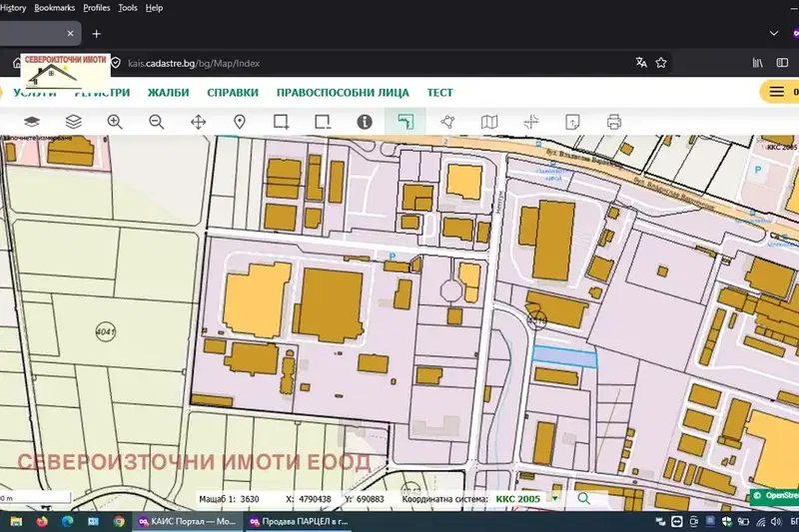The image size is (799, 532).
Task: Toggle the highlighted measurement ruler tool
Action: (405, 122)
